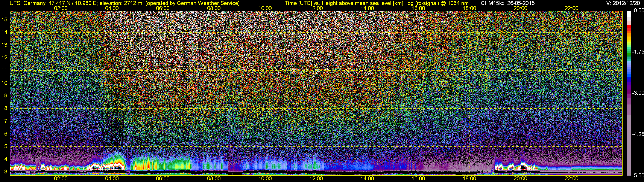Click the 'log (rc-signal) @ 1064 nm' label

(437, 3)
